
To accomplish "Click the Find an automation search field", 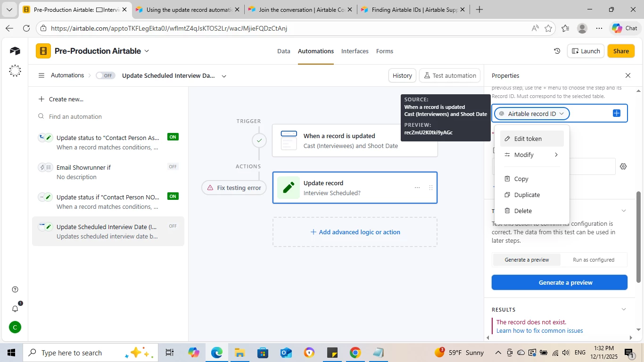I will (x=108, y=116).
